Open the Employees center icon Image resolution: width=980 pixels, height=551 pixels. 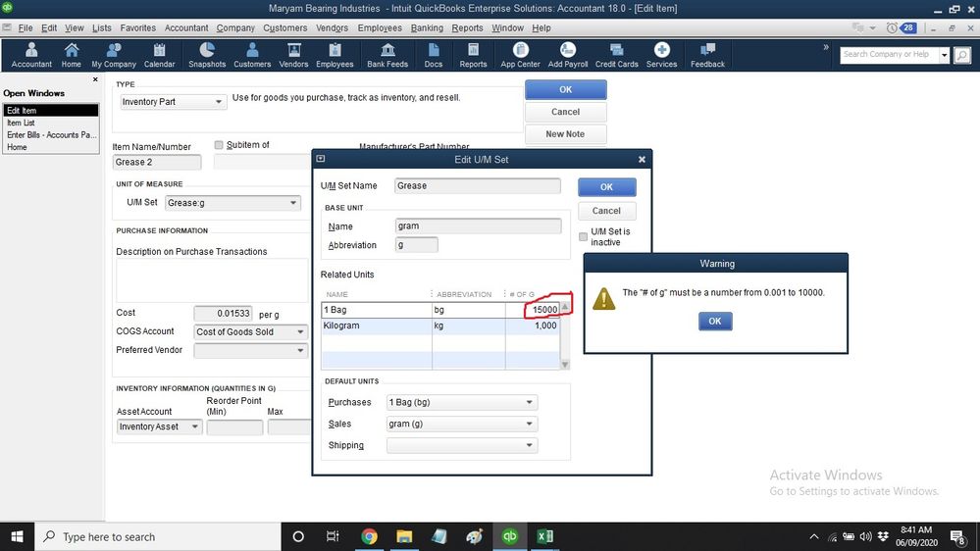tap(335, 55)
